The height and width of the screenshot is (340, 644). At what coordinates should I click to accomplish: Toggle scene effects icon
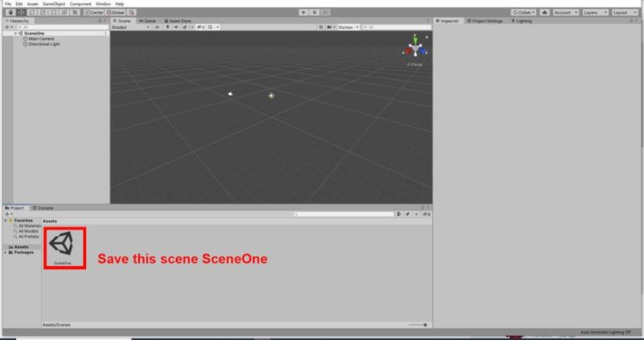click(185, 27)
